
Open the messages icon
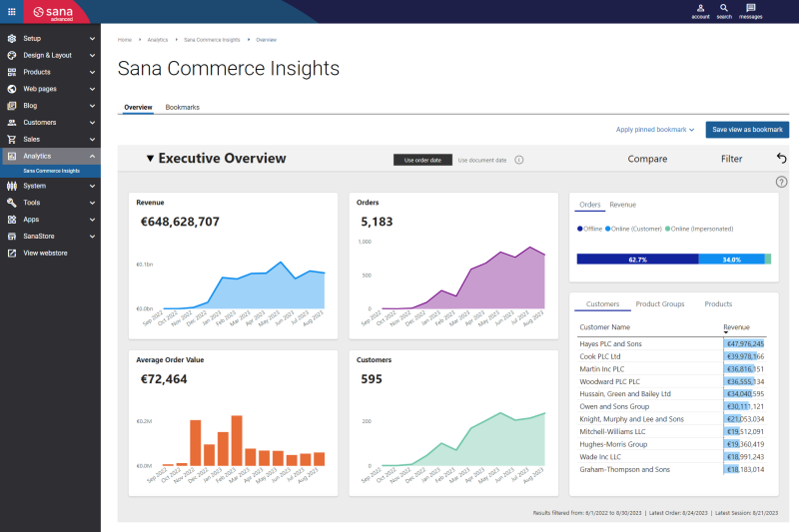pyautogui.click(x=751, y=11)
